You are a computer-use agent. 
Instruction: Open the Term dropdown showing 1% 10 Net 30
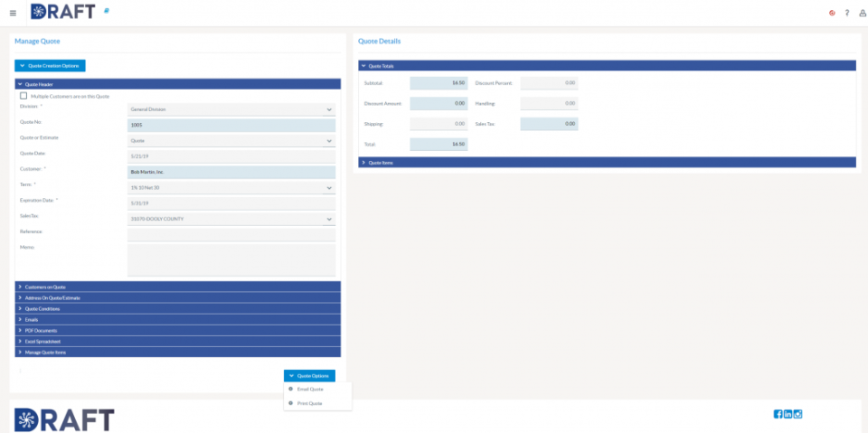231,188
